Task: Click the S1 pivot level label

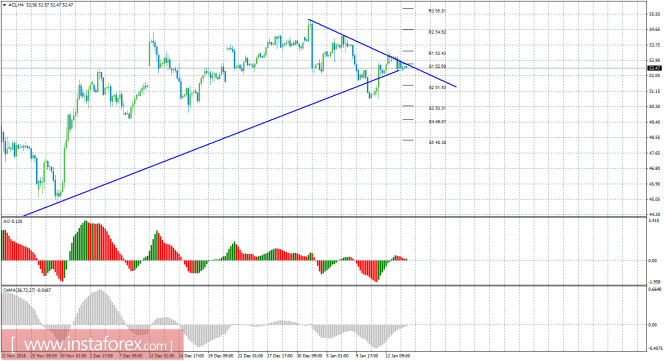Action: [437, 67]
